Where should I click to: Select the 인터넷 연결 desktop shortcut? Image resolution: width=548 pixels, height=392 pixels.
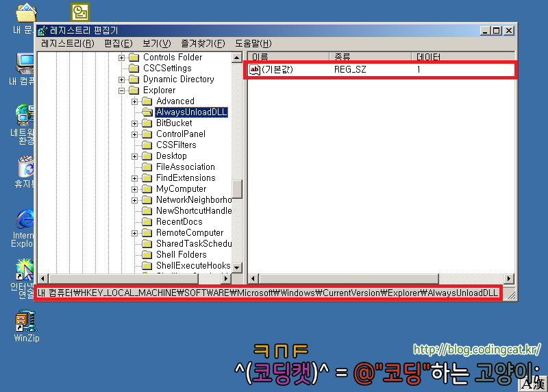pyautogui.click(x=23, y=279)
